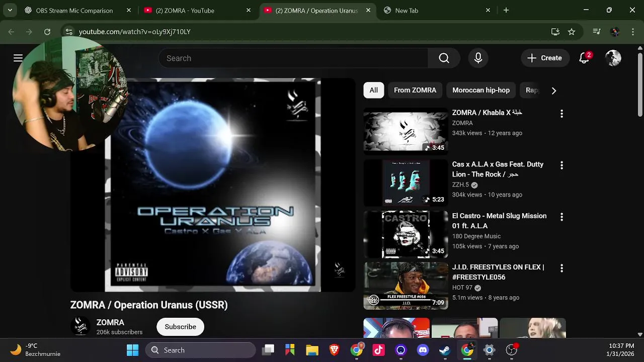Image resolution: width=644 pixels, height=362 pixels.
Task: Click the Windows taskbar search box
Action: click(x=200, y=350)
